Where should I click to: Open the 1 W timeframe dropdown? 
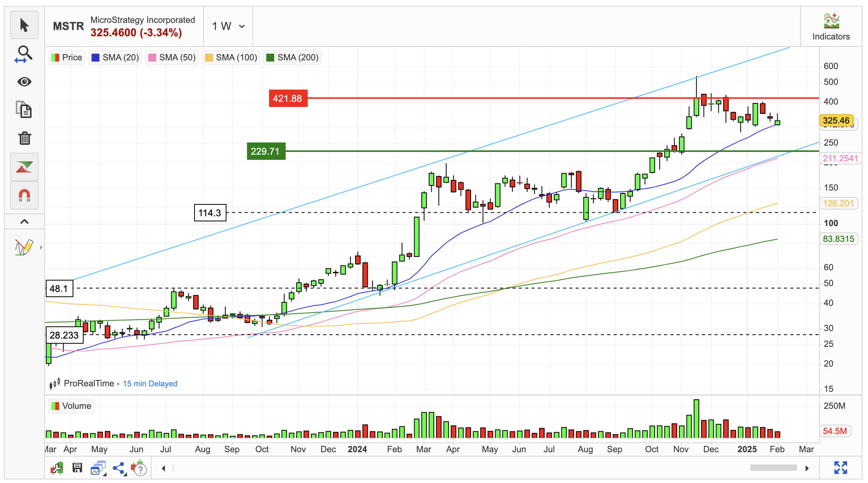[x=228, y=26]
